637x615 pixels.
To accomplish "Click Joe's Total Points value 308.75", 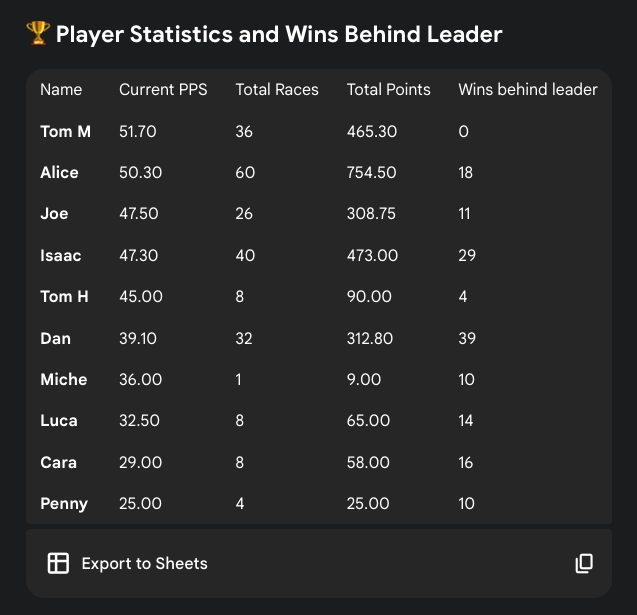I will click(x=371, y=214).
